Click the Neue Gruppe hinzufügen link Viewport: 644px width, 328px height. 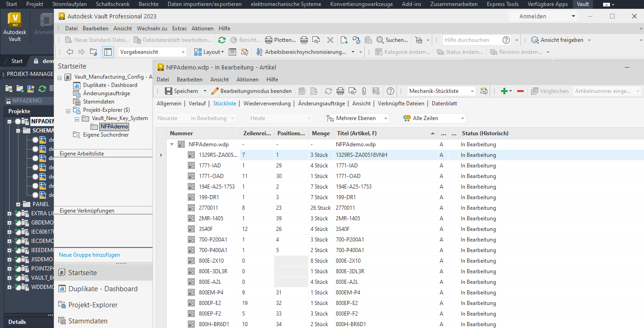[89, 254]
